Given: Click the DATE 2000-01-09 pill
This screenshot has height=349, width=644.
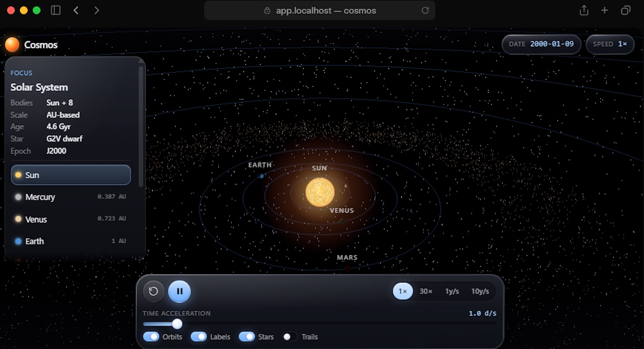Looking at the screenshot, I should coord(541,44).
